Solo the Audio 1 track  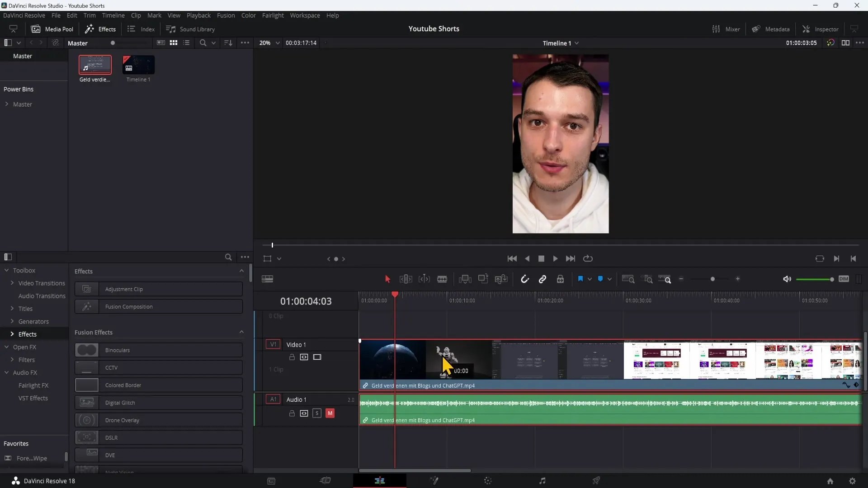tap(317, 413)
